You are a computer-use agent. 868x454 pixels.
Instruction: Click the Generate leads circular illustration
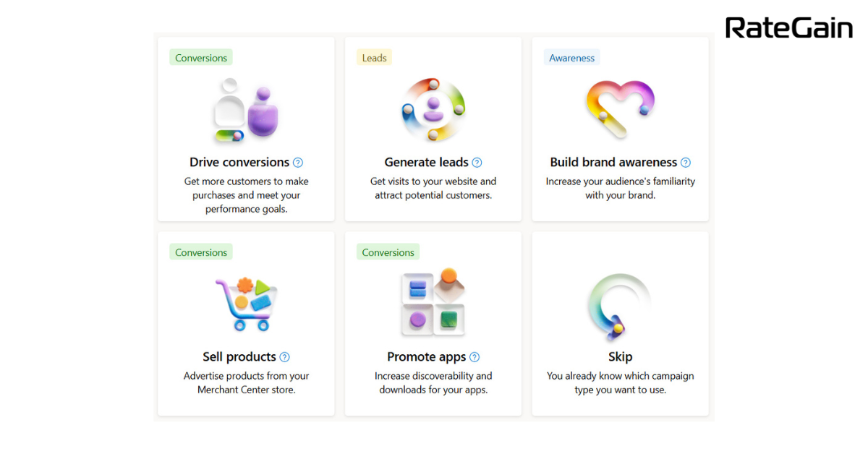point(433,109)
